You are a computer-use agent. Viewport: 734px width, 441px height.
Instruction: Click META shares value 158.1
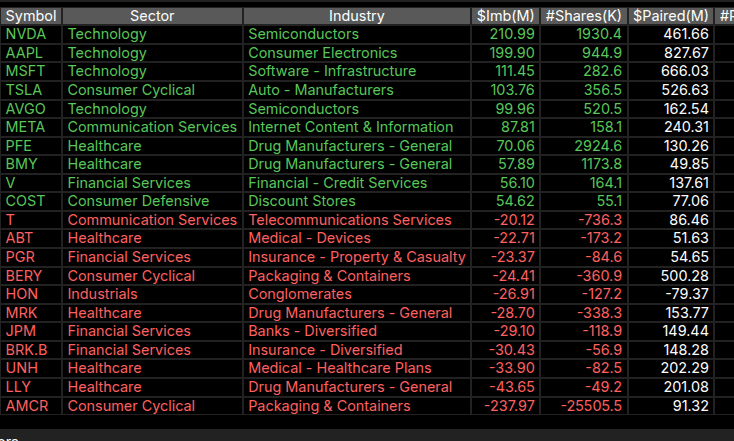[x=584, y=127]
